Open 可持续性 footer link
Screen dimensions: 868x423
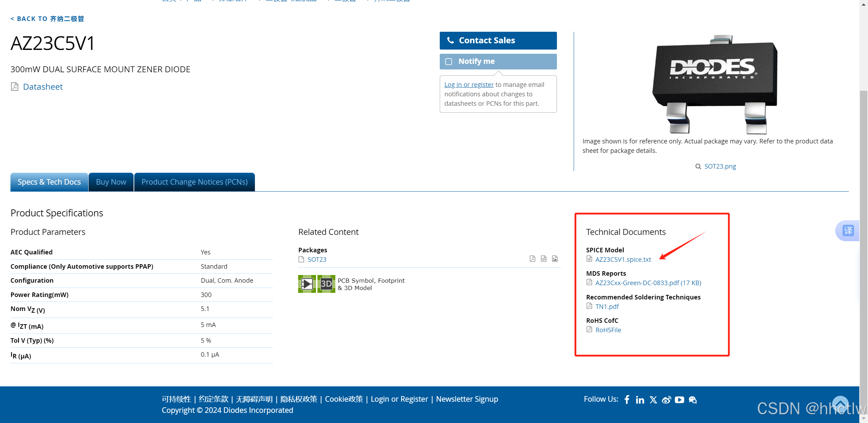pyautogui.click(x=176, y=399)
